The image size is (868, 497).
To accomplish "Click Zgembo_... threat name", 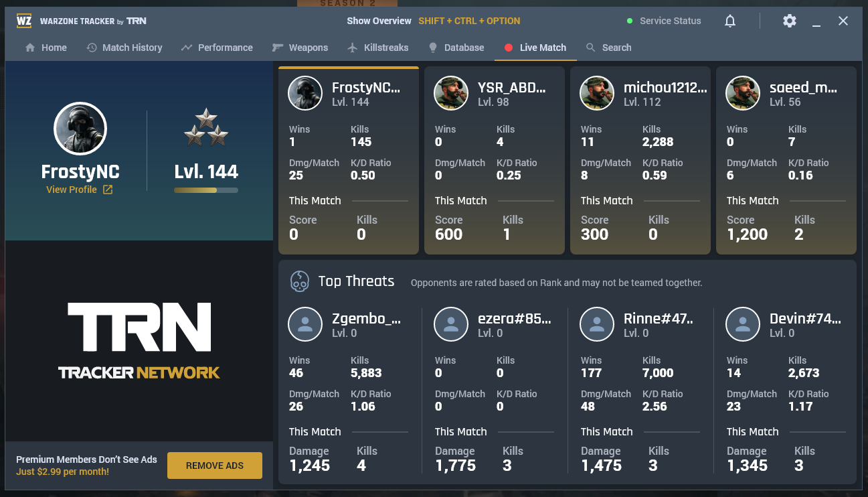I will tap(366, 319).
